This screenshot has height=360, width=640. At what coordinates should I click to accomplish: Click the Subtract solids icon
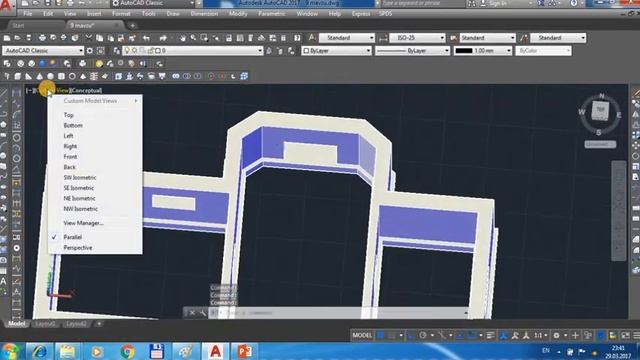(x=187, y=76)
